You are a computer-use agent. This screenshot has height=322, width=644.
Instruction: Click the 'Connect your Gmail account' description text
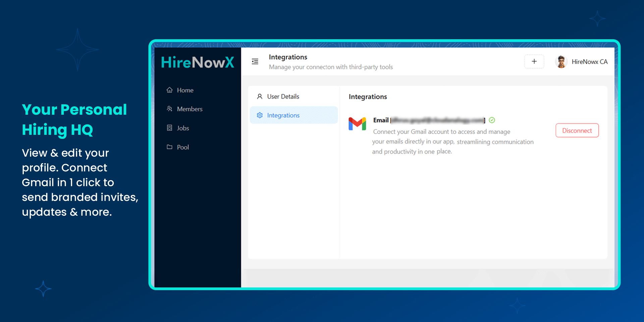point(453,142)
